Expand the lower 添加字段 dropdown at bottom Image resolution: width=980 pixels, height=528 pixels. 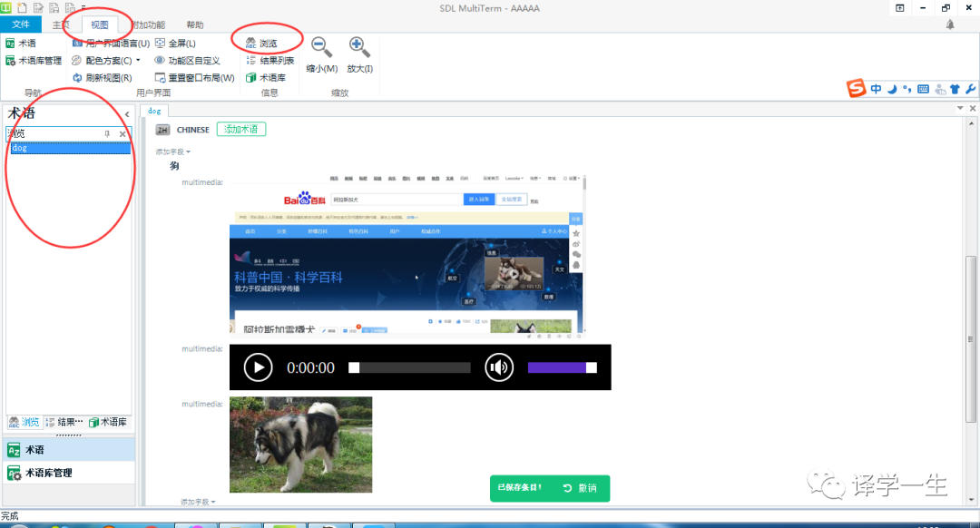[x=198, y=502]
